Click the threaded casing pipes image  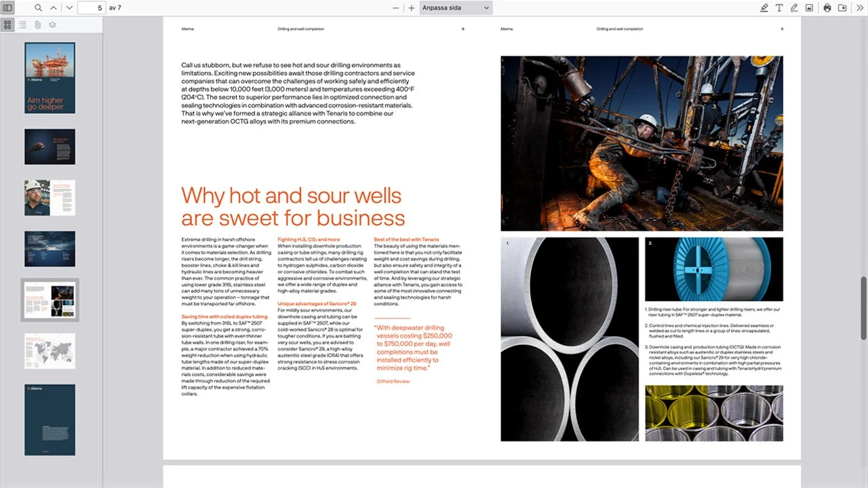[x=713, y=413]
